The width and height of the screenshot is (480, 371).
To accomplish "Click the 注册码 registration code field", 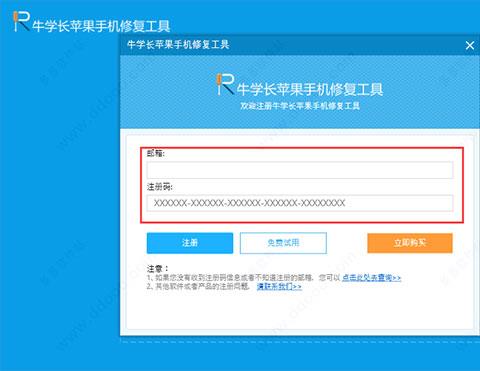I will click(x=300, y=203).
